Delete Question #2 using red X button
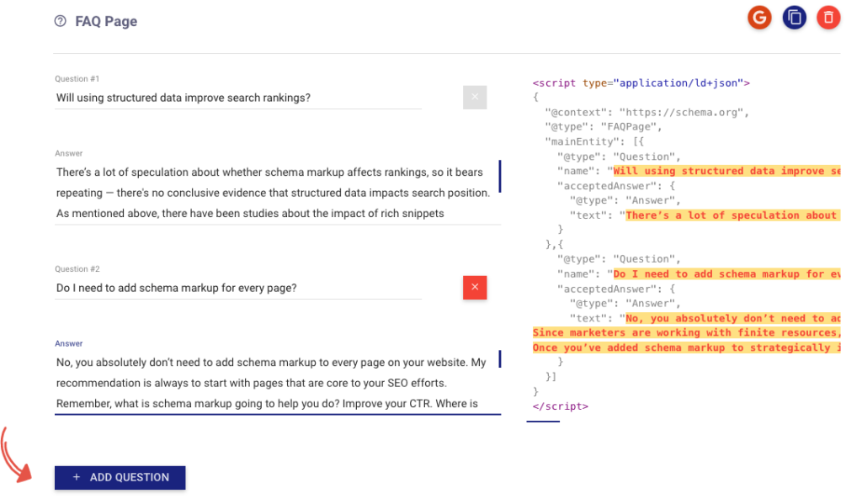 [x=475, y=288]
